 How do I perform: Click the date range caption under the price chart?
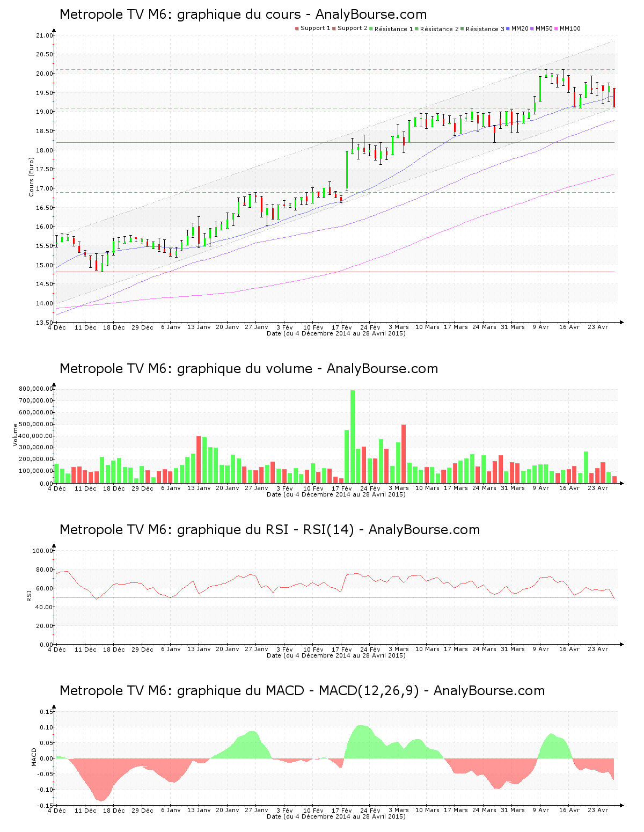tap(336, 333)
